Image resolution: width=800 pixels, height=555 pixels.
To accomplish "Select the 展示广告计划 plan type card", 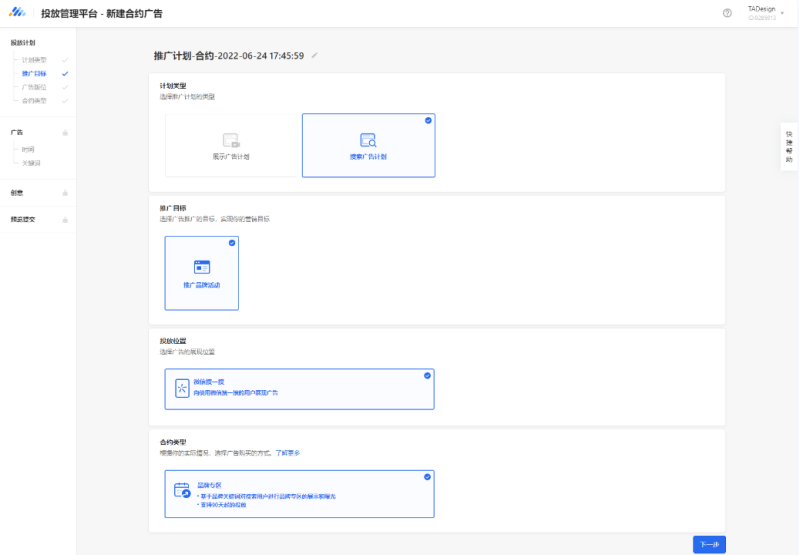I will click(232, 145).
